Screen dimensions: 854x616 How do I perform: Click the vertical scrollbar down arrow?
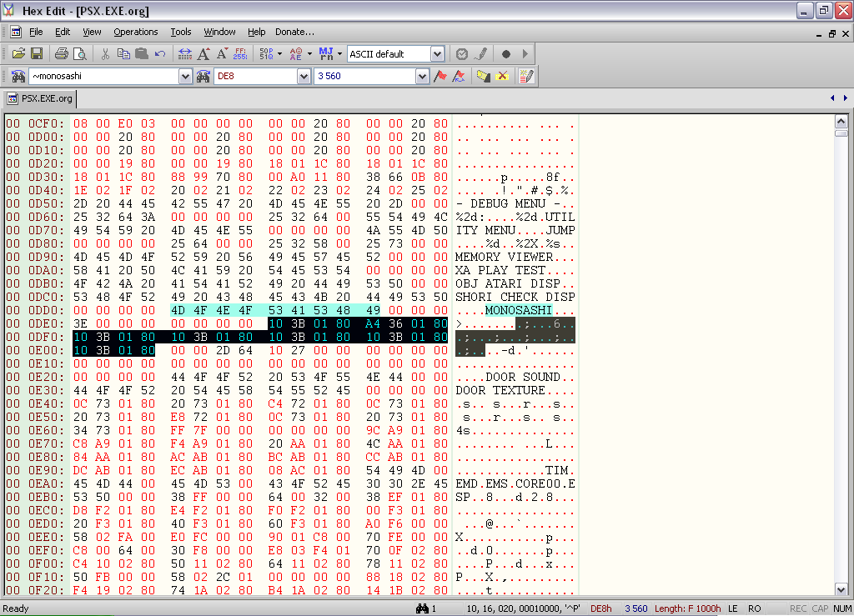(841, 590)
